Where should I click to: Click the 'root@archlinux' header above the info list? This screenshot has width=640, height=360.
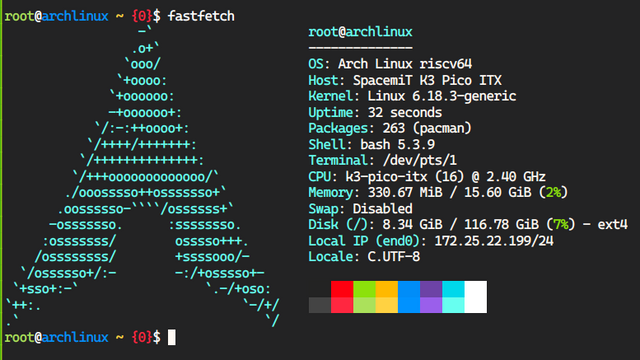tap(360, 32)
